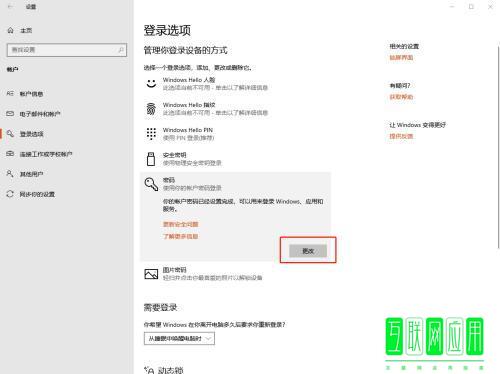Select 登录选项 sign-in options in sidebar

[31, 134]
